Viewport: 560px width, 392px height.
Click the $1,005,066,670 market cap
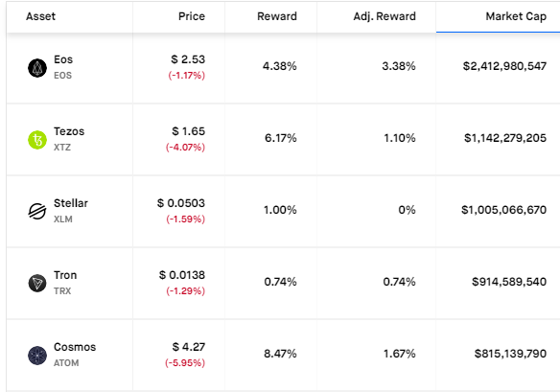[504, 210]
